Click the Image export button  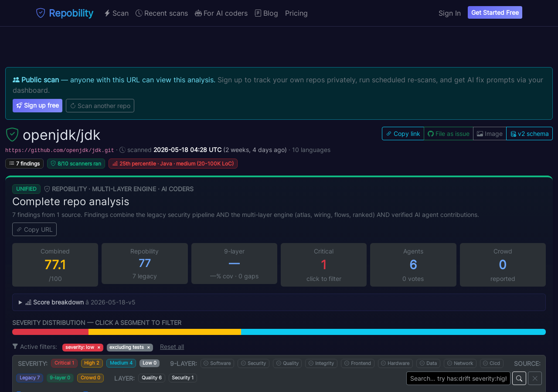[x=490, y=134]
